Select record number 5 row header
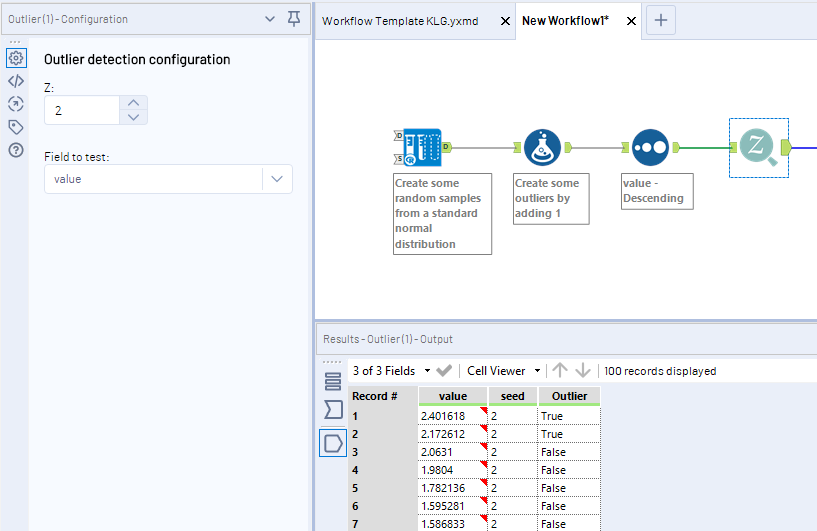 383,488
